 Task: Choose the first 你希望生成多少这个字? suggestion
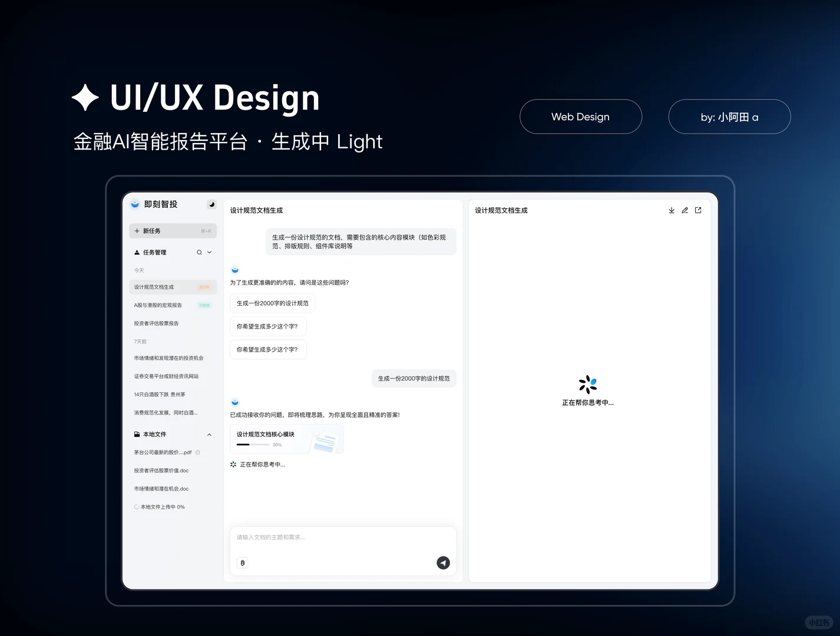(268, 326)
